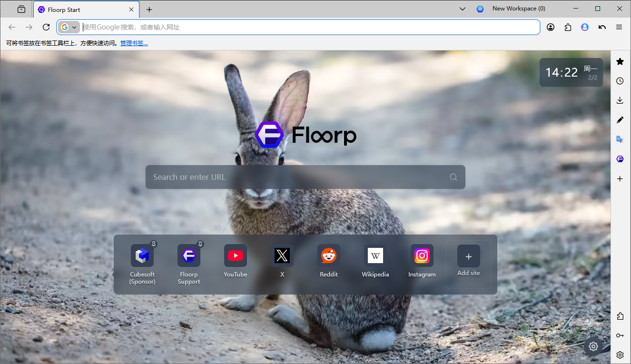The width and height of the screenshot is (631, 364).
Task: Open browsing History from the sidebar clock icon
Action: pyautogui.click(x=620, y=81)
